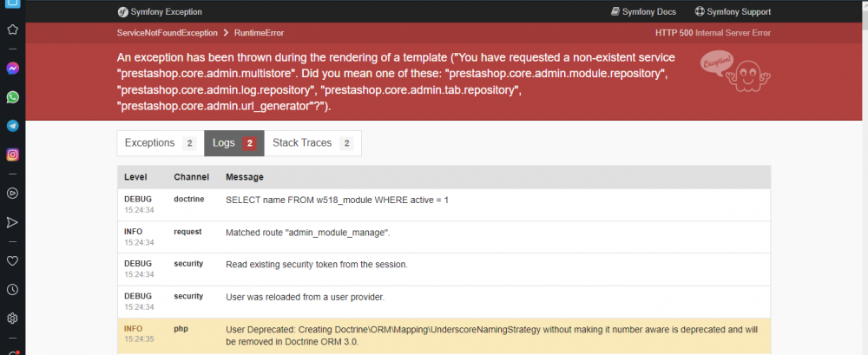This screenshot has height=355, width=868.
Task: Open the heart icon in the sidebar
Action: point(12,261)
